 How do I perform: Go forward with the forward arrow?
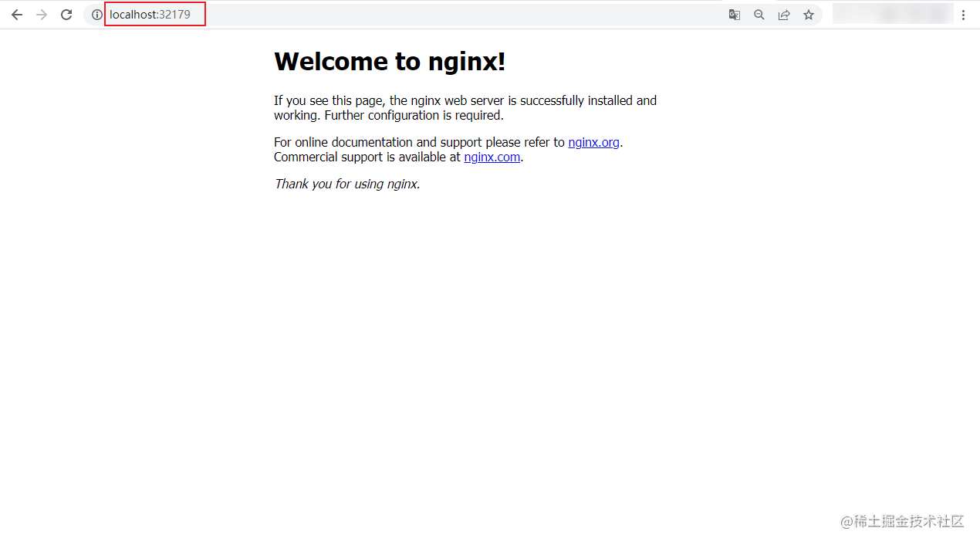click(x=42, y=15)
